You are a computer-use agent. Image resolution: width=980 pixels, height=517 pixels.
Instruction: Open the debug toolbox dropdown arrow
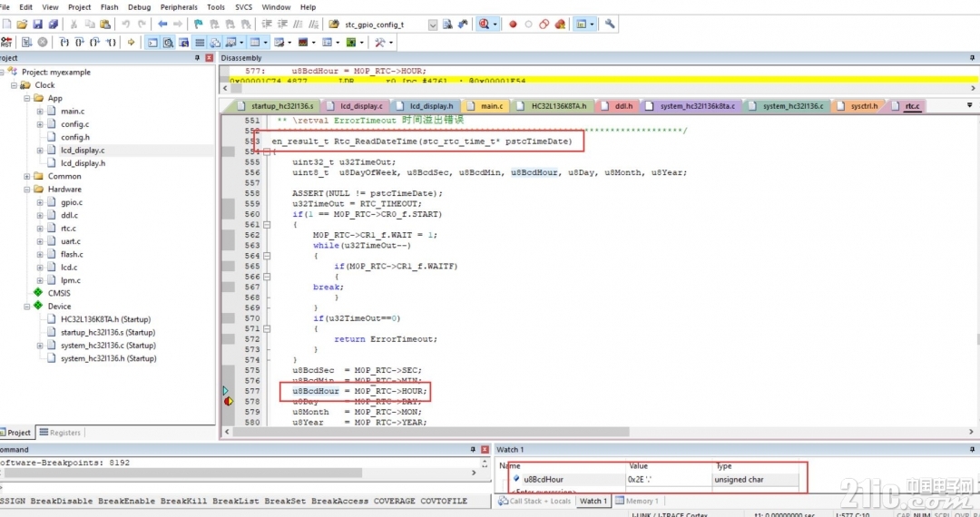tap(390, 43)
